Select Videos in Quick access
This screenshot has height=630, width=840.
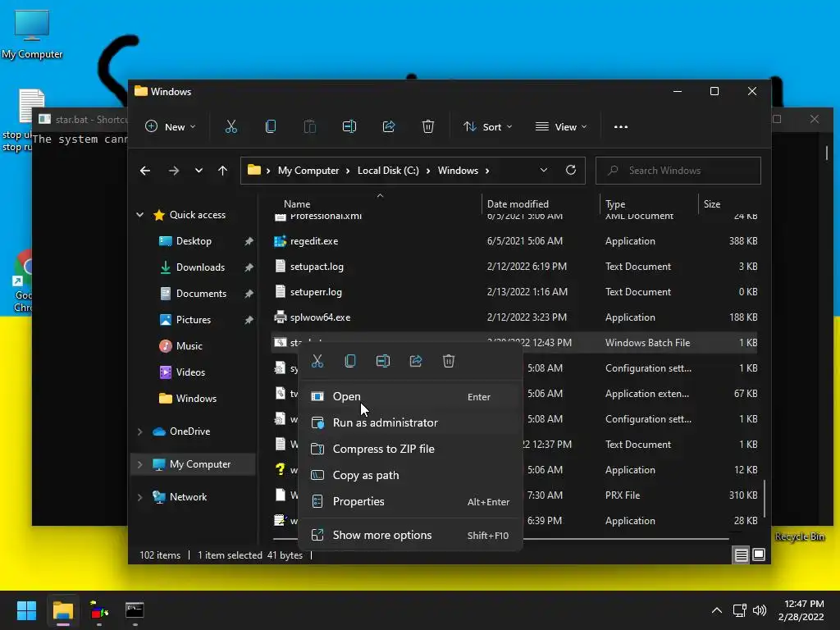tap(190, 372)
